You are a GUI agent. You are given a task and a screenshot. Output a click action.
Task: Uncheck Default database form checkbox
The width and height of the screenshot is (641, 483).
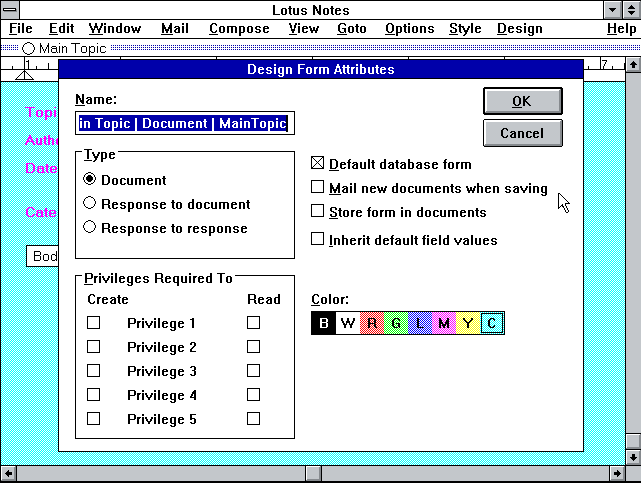coord(318,164)
